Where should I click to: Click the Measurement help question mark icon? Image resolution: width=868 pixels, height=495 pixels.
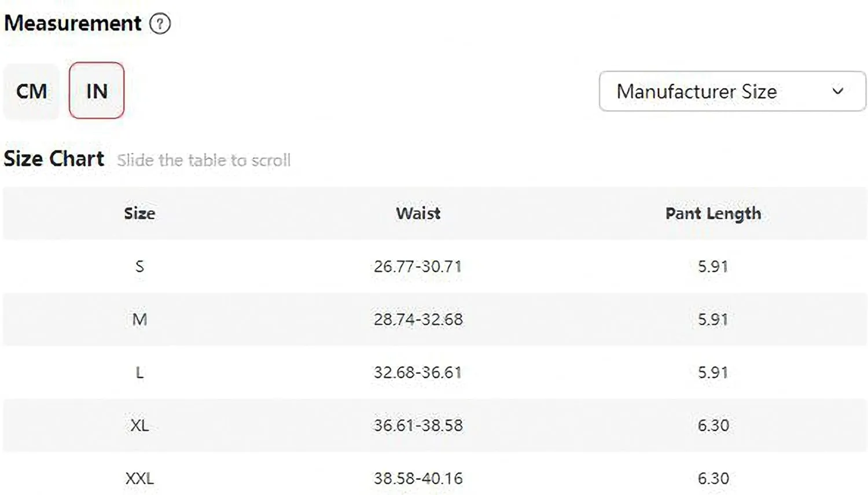160,24
